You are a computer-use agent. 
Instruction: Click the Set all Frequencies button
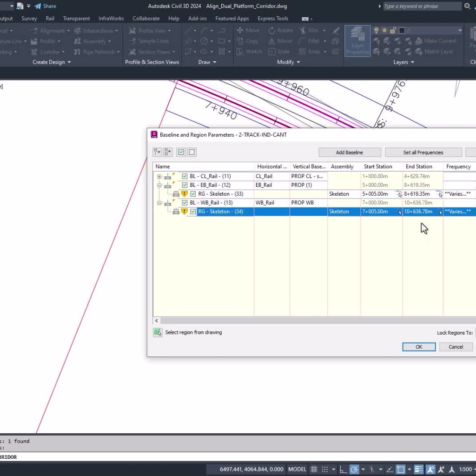tap(423, 152)
